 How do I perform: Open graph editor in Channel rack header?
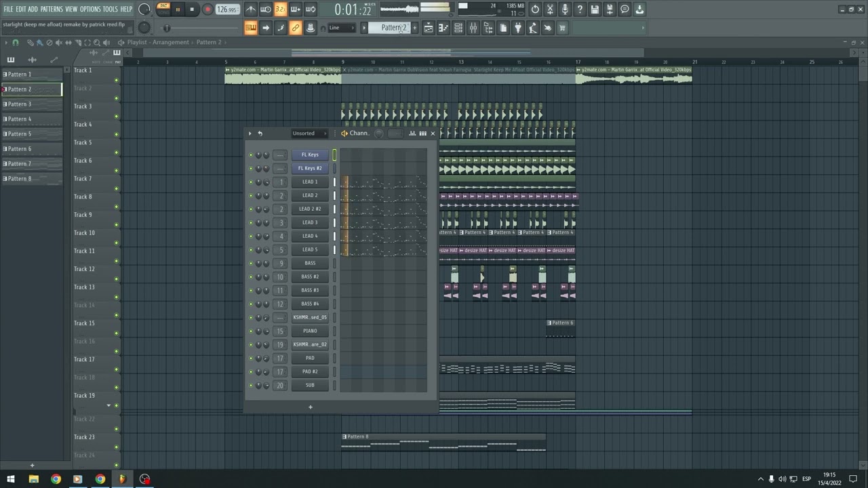(412, 134)
